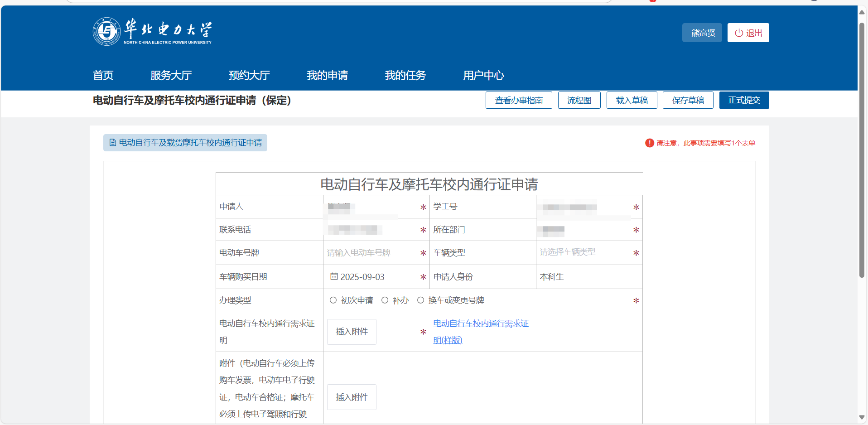Click page heading 电动自行车及摩托车校内通行证申请（保定）

pyautogui.click(x=193, y=100)
